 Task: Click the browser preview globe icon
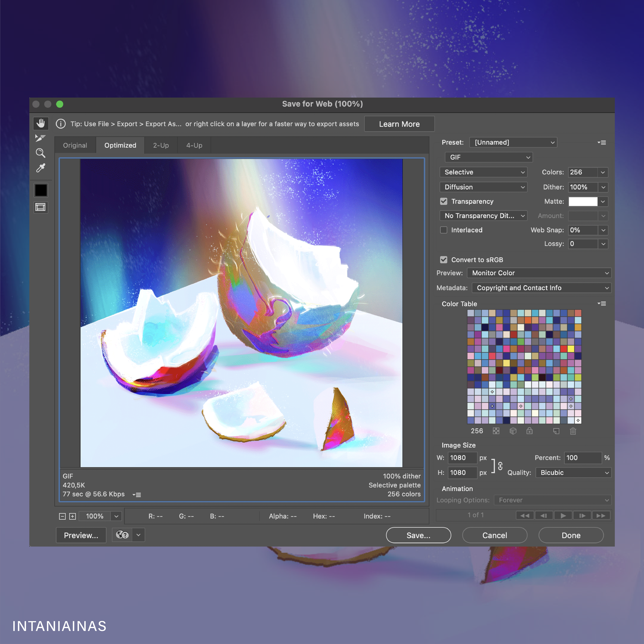point(122,535)
